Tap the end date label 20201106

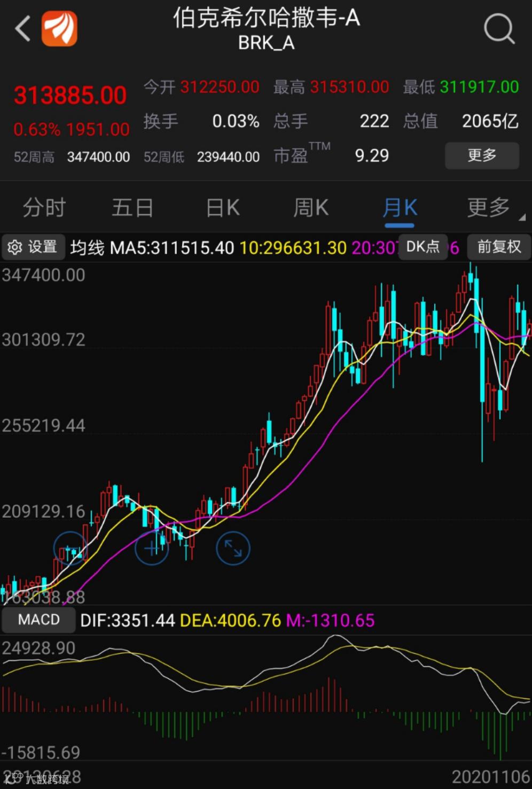pos(490,776)
